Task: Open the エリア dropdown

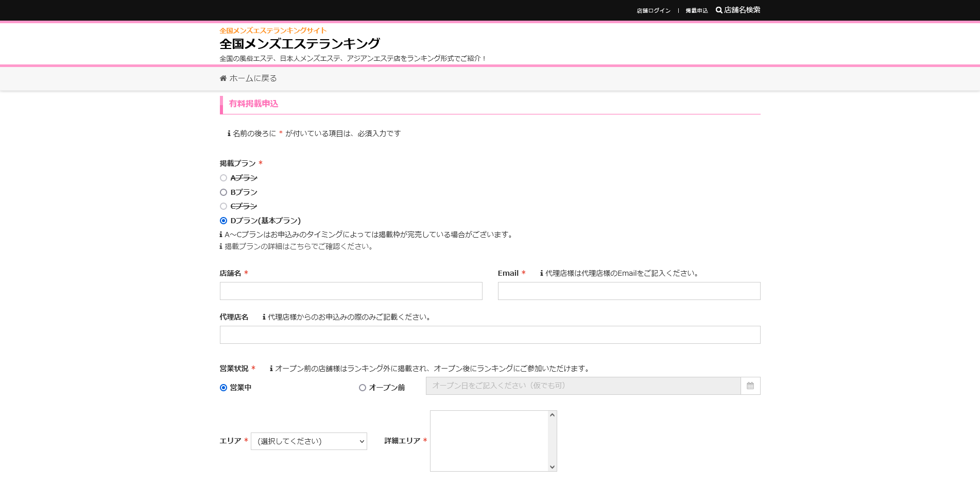Action: tap(309, 441)
